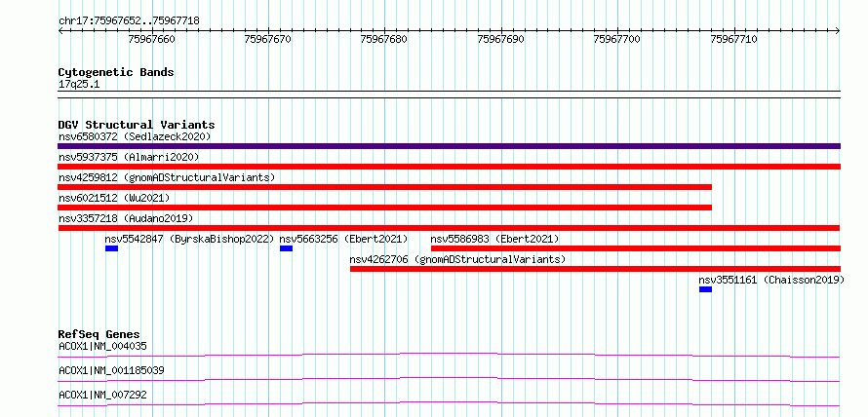868x417 pixels.
Task: Select the small blue nsv5663256 variant marker
Action: [286, 248]
